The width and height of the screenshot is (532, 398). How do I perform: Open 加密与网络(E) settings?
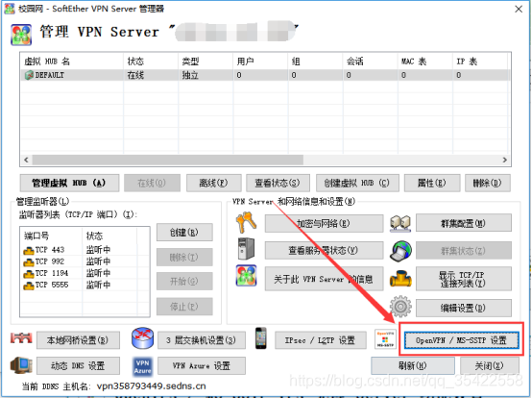pyautogui.click(x=324, y=223)
